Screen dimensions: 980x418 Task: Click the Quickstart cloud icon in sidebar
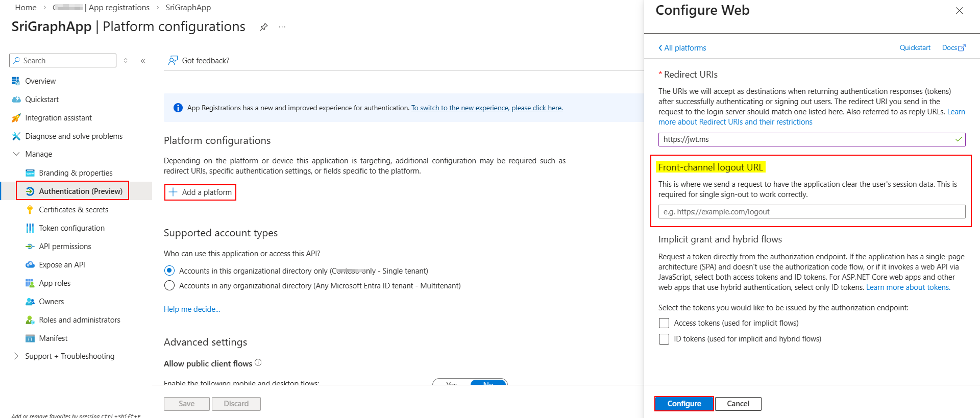16,100
